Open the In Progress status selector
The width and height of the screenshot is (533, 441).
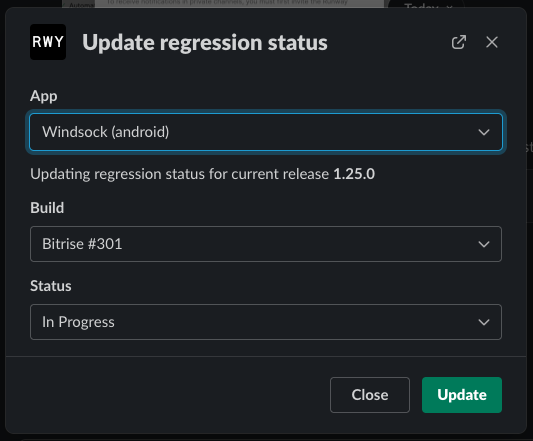tap(266, 322)
